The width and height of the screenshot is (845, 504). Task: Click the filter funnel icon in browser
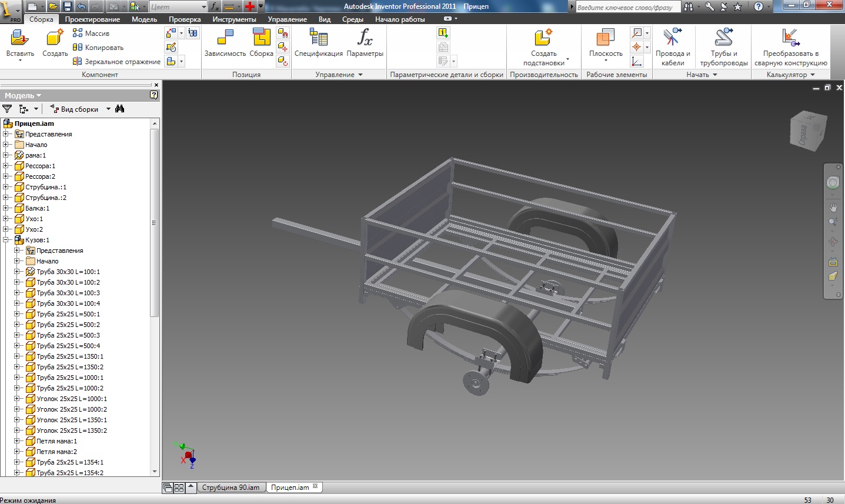tap(7, 109)
